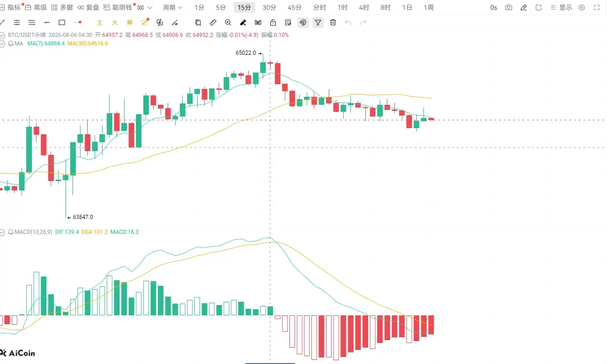The width and height of the screenshot is (607, 364).
Task: Select the pen-and-ruler drawing style tool
Action: tap(243, 22)
